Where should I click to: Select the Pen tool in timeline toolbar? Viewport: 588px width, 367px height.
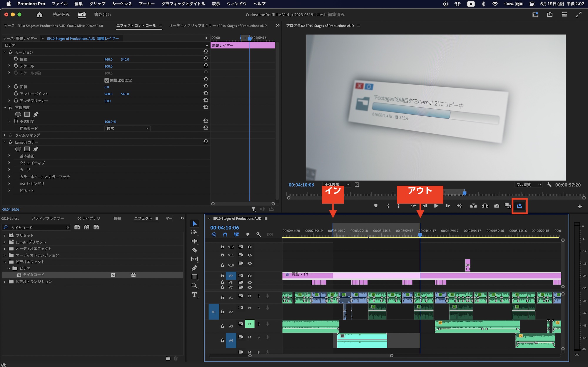[194, 268]
